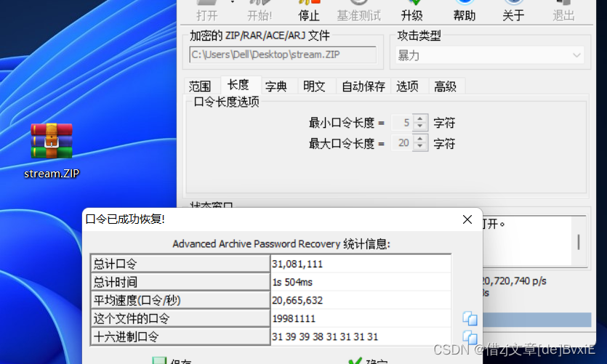The image size is (607, 364).
Task: Click the 帮助 (Help) toolbar button
Action: tap(464, 11)
